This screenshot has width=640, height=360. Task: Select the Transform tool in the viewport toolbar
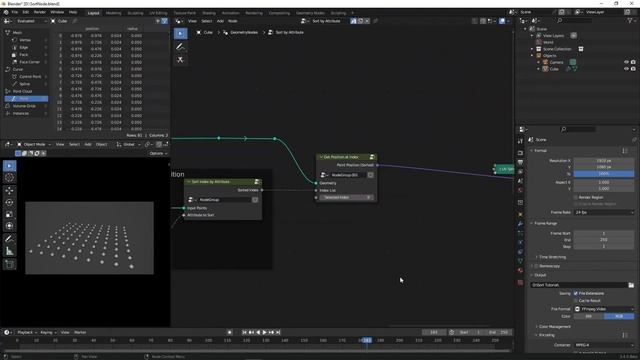coord(9,226)
